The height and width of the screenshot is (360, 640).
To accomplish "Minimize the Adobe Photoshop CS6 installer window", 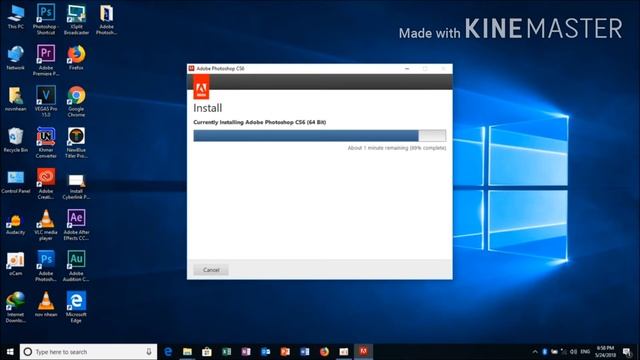I will pyautogui.click(x=407, y=69).
